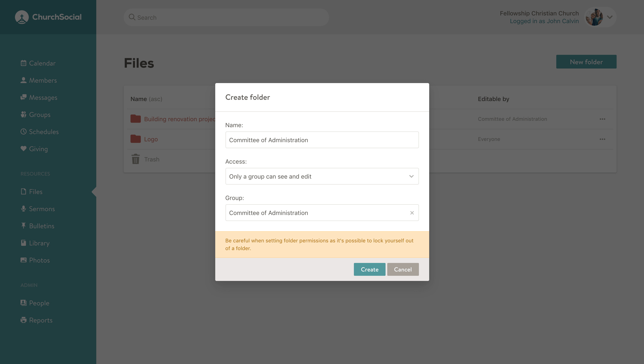Screen dimensions: 644x364
Task: Open the Building renovation project folder link
Action: tap(180, 119)
